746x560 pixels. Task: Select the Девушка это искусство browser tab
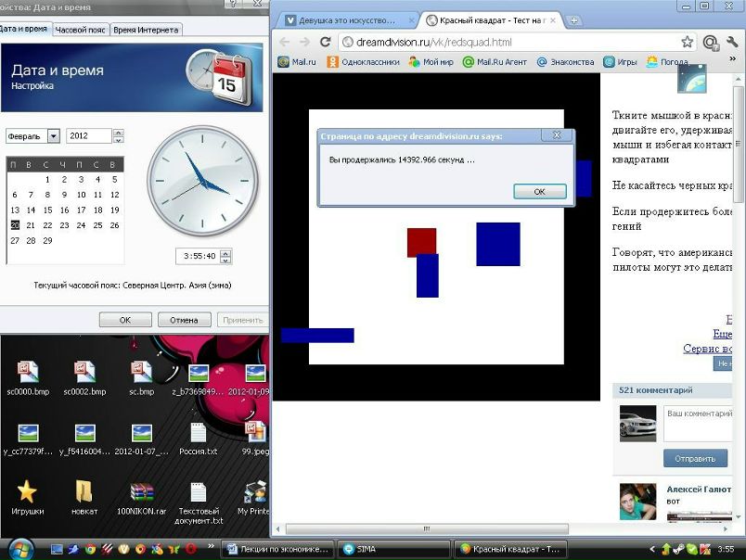pos(345,19)
